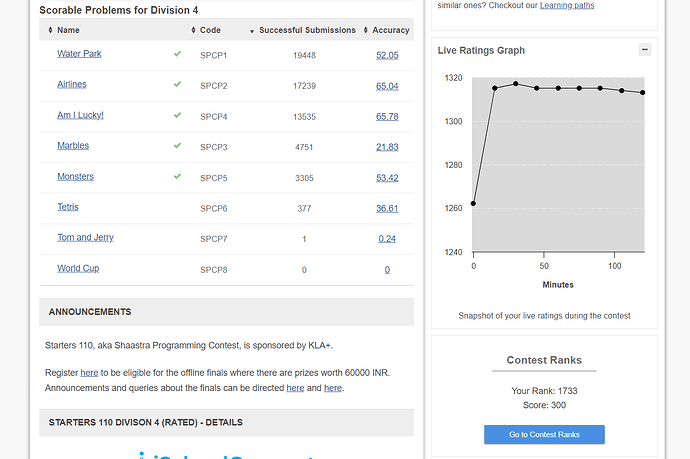Image resolution: width=690 pixels, height=459 pixels.
Task: Click the ANNOUNCEMENTS section header
Action: click(226, 312)
